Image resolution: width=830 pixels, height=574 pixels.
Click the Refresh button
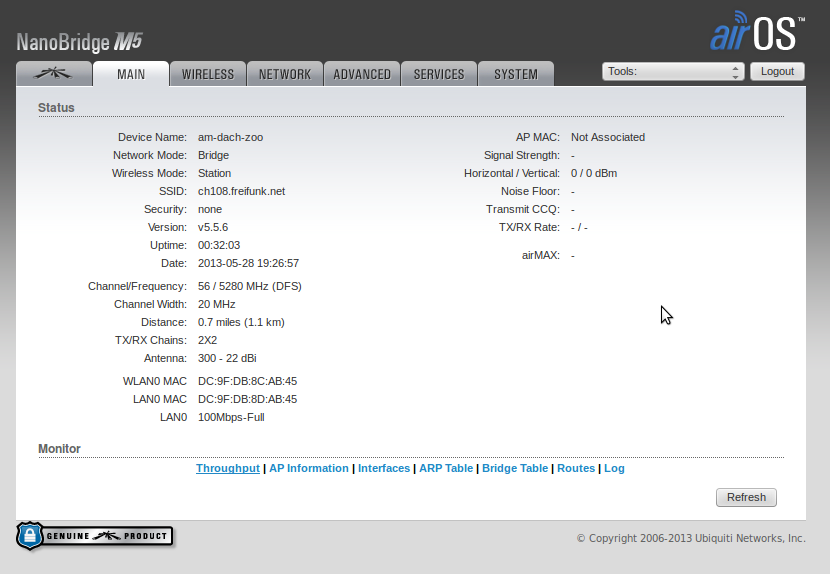click(x=746, y=497)
